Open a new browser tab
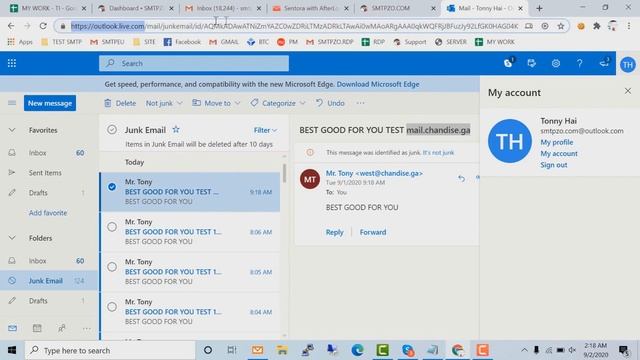Screen dimensions: 640x360 tap(539, 8)
